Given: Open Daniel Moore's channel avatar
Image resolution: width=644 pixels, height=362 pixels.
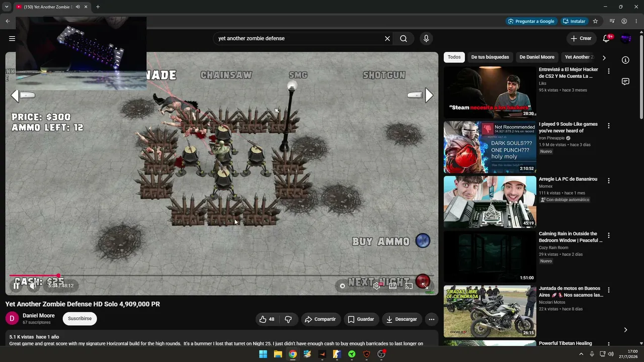Looking at the screenshot, I should point(12,318).
